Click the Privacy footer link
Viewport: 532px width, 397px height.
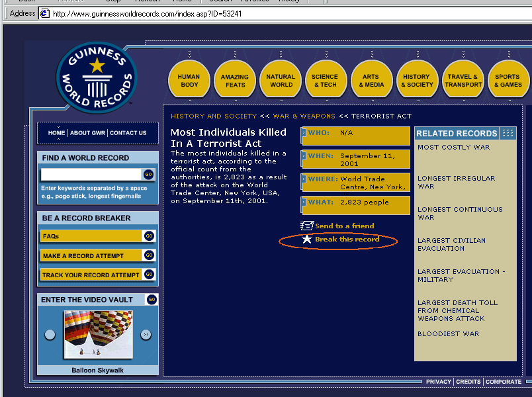[438, 382]
